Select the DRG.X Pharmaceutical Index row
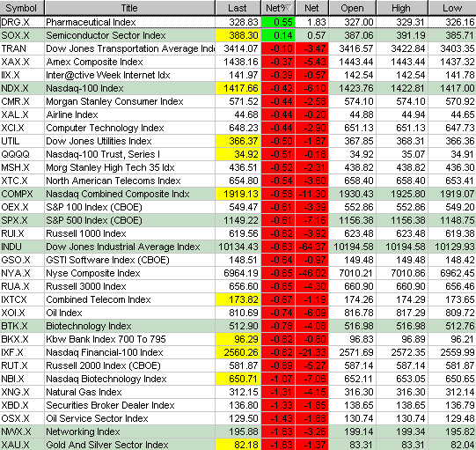Screen dimensions: 476x450 click(x=238, y=22)
